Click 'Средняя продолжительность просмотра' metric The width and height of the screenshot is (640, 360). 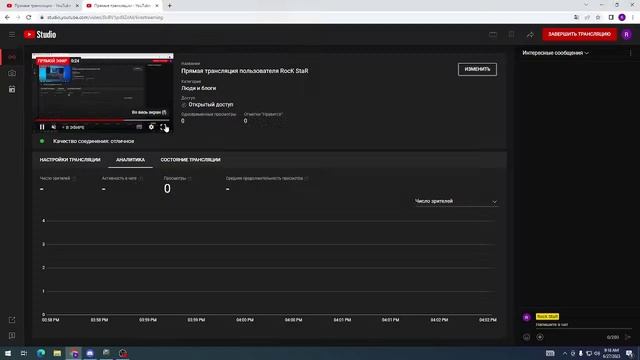point(266,184)
